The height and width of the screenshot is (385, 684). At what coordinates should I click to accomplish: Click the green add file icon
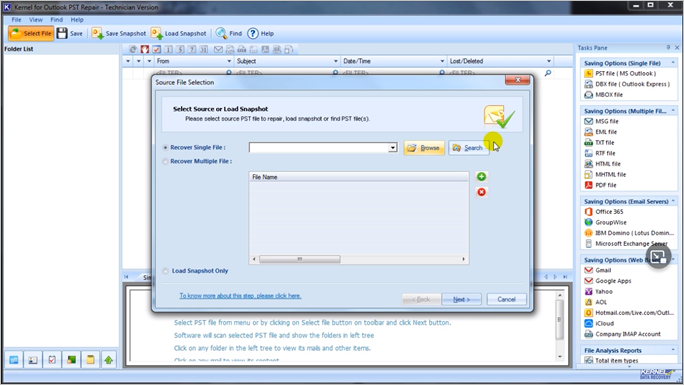[481, 177]
